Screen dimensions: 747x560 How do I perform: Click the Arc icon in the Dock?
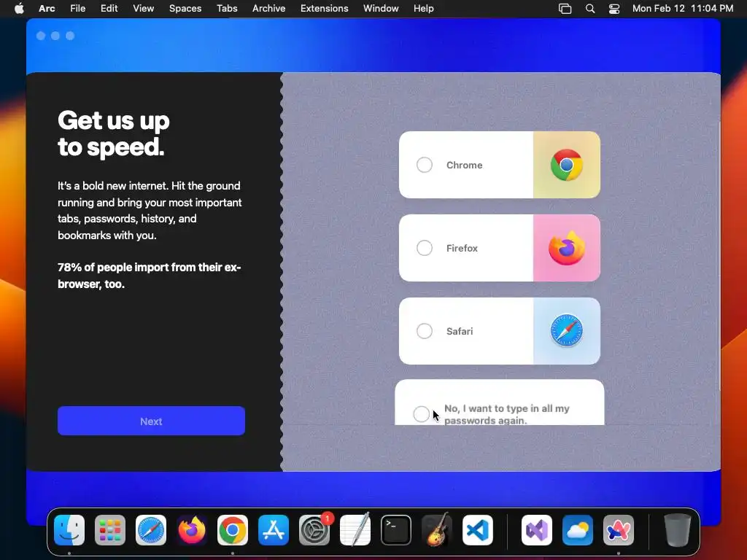coord(619,530)
